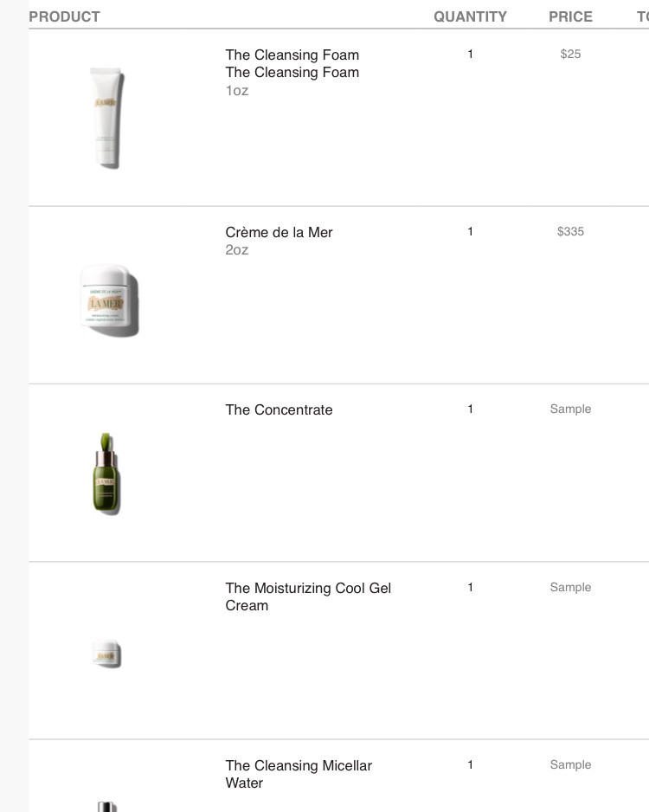Click the Sample label for The Concentrate
The width and height of the screenshot is (649, 812).
coord(570,409)
